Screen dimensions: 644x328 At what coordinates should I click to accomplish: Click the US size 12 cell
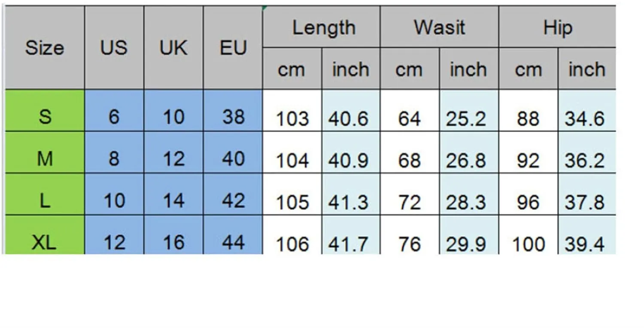coord(114,235)
